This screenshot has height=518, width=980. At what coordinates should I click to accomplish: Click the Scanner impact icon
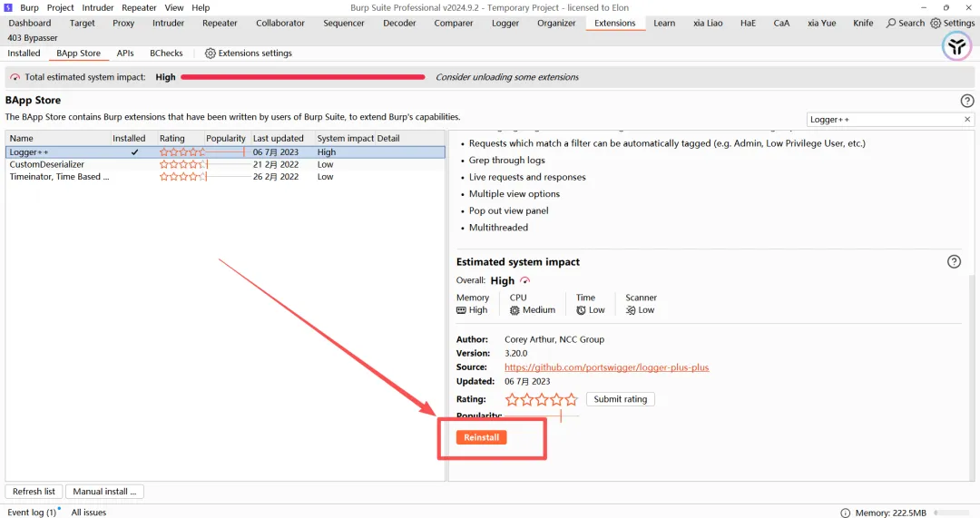(631, 310)
